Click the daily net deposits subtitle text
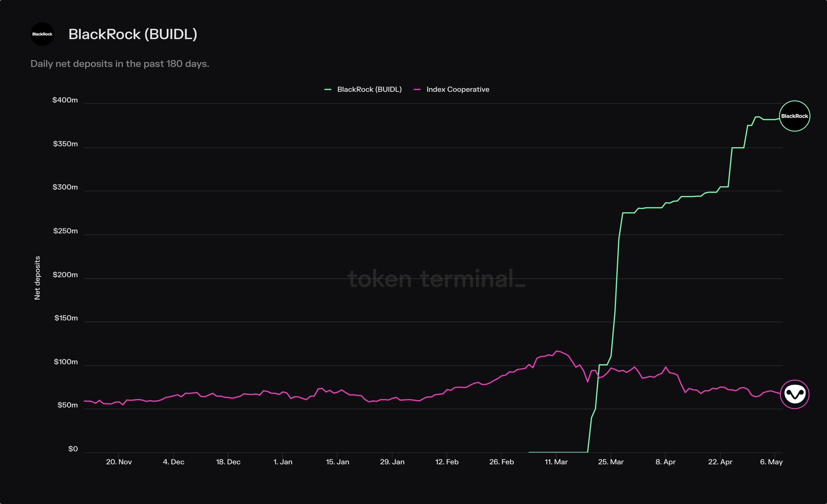The height and width of the screenshot is (504, 827). coord(120,64)
